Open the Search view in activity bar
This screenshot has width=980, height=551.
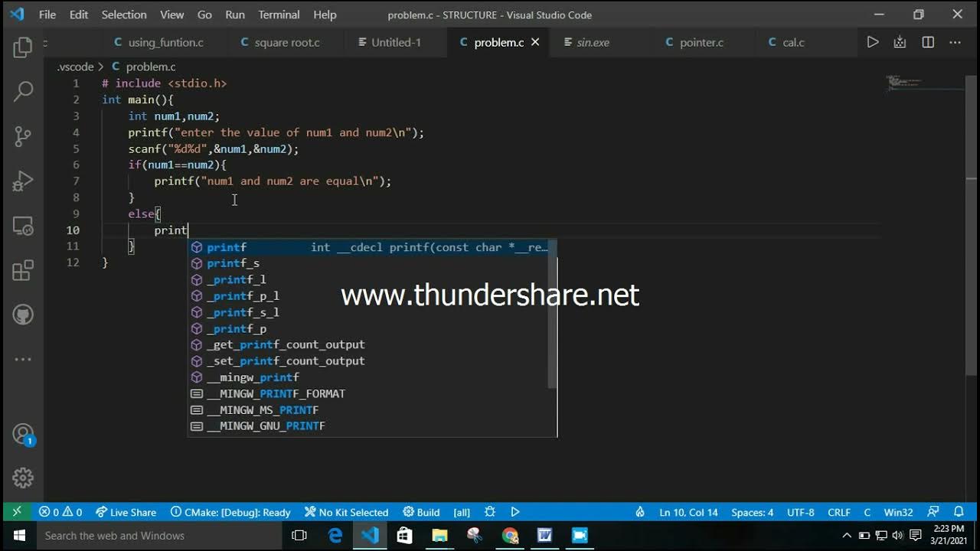pyautogui.click(x=23, y=92)
